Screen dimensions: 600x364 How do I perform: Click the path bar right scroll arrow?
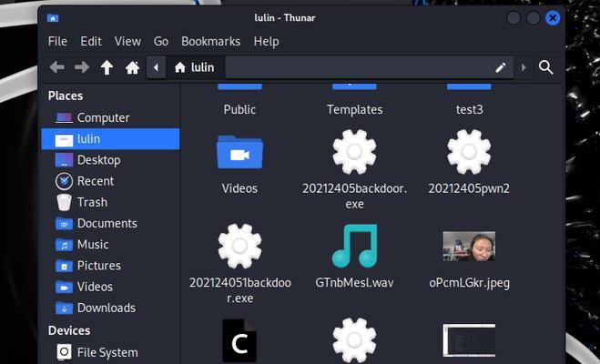(x=524, y=67)
